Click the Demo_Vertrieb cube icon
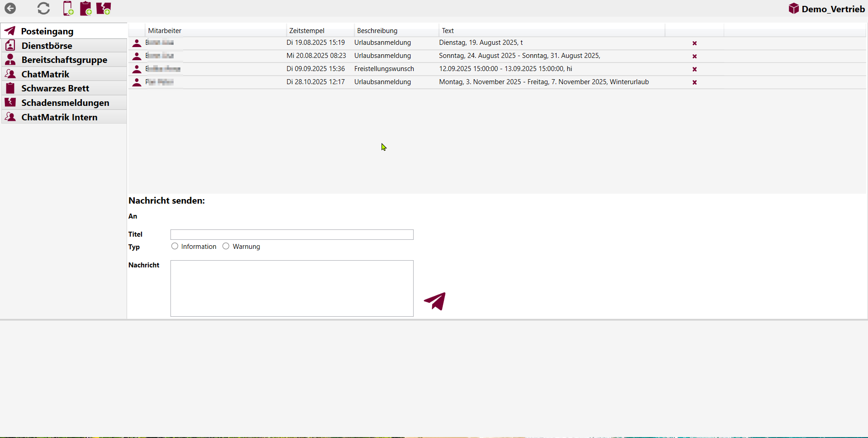 click(793, 9)
